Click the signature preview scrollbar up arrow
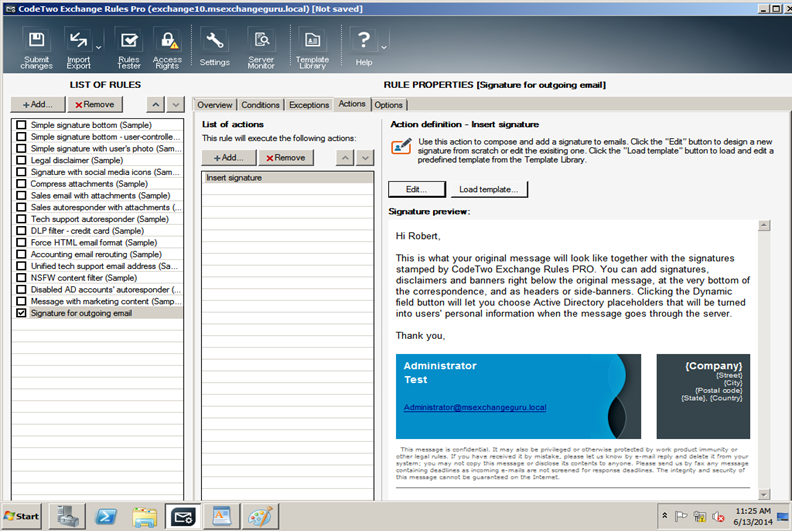 [x=764, y=225]
